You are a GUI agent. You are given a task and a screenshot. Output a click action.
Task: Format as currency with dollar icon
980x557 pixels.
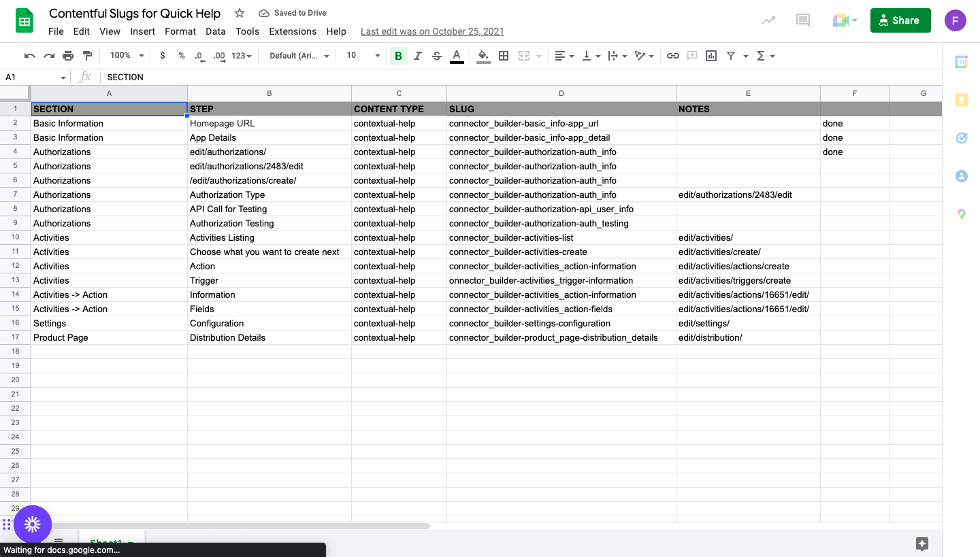tap(162, 56)
